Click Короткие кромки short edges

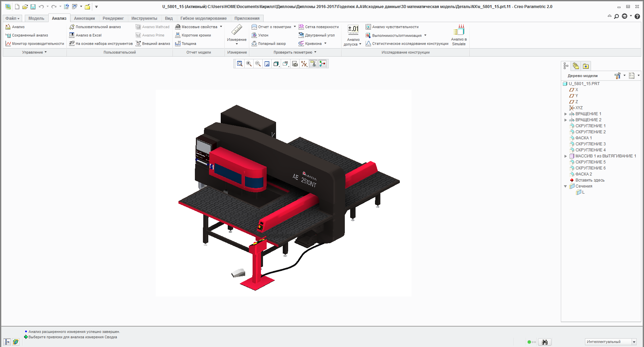click(193, 35)
